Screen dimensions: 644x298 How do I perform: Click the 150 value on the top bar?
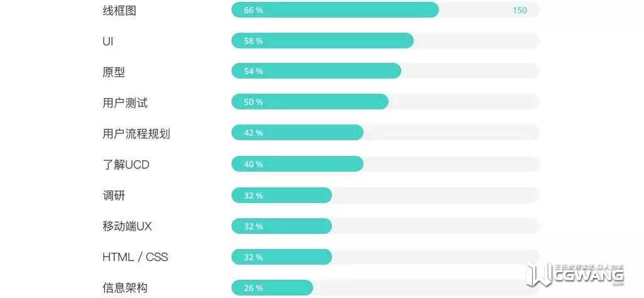519,10
